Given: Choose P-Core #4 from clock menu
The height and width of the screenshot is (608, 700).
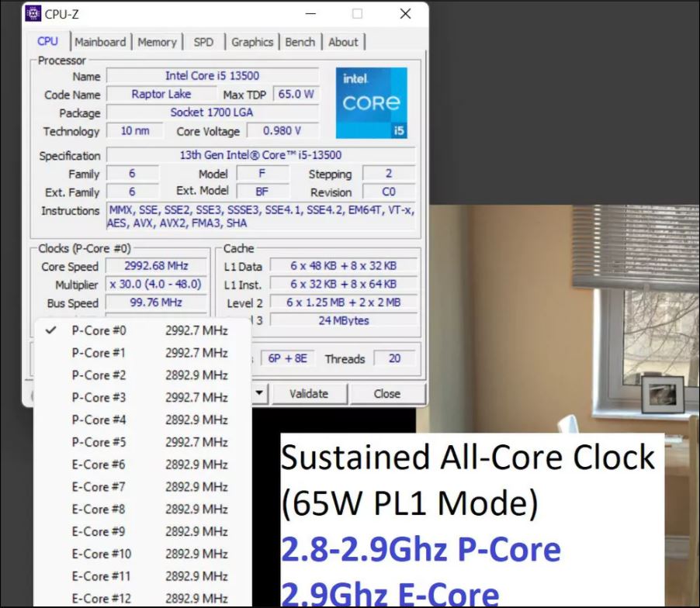Looking at the screenshot, I should (143, 420).
